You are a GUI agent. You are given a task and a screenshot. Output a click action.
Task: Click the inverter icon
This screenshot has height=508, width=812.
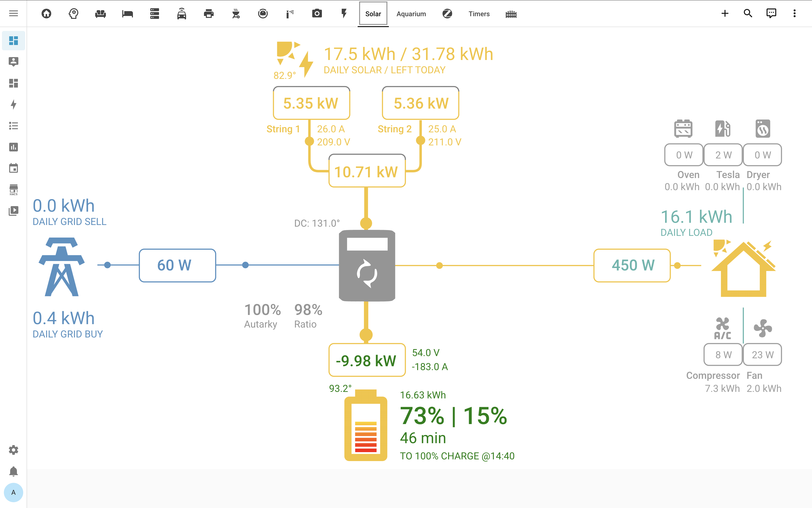coord(367,265)
